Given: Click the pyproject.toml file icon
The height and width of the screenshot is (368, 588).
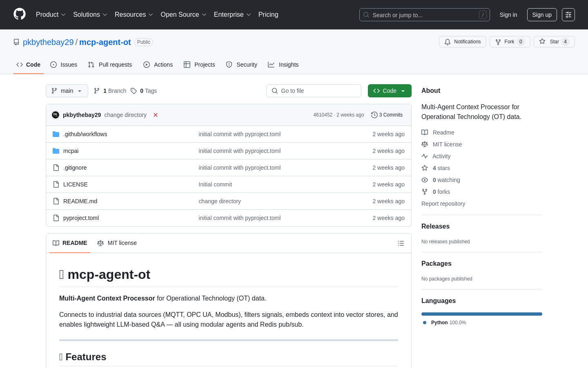Looking at the screenshot, I should click(56, 218).
